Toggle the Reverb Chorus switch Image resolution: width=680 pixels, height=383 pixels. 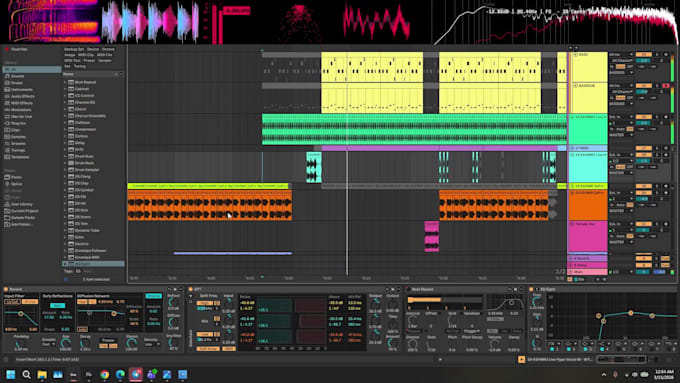(153, 296)
